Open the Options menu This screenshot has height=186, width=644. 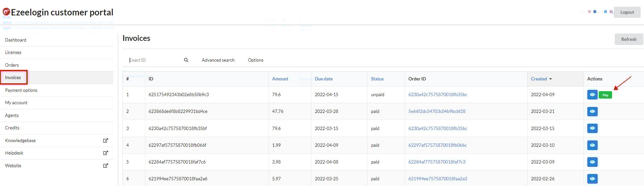[x=255, y=60]
